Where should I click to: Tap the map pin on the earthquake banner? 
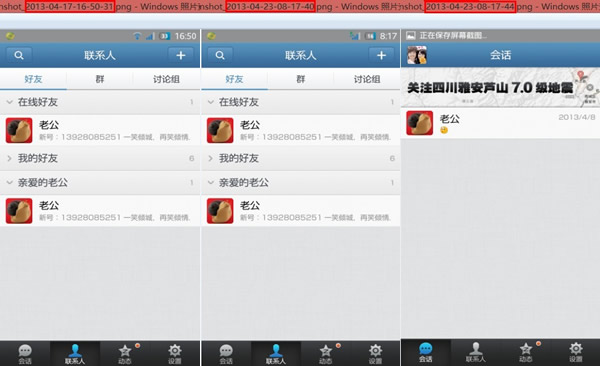(x=580, y=75)
